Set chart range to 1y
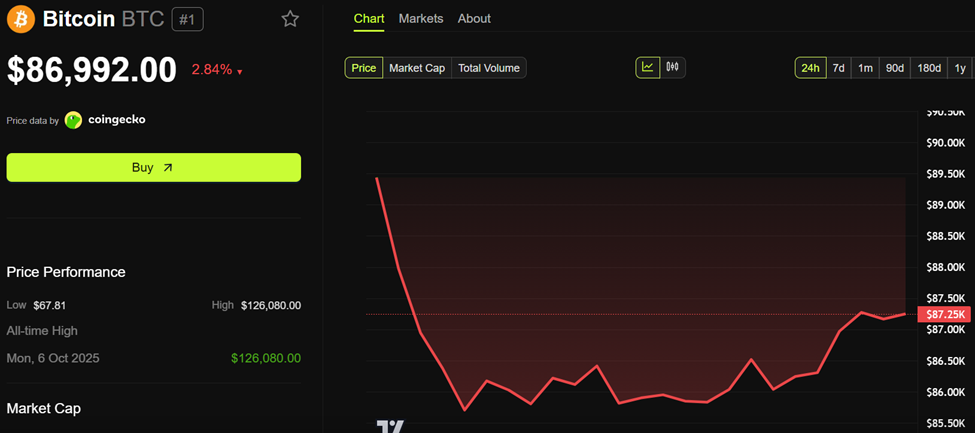The image size is (975, 433). pos(960,68)
